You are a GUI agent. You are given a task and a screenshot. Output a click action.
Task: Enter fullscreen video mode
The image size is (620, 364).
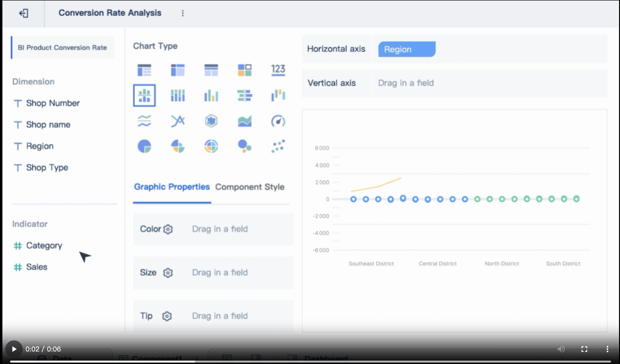584,349
